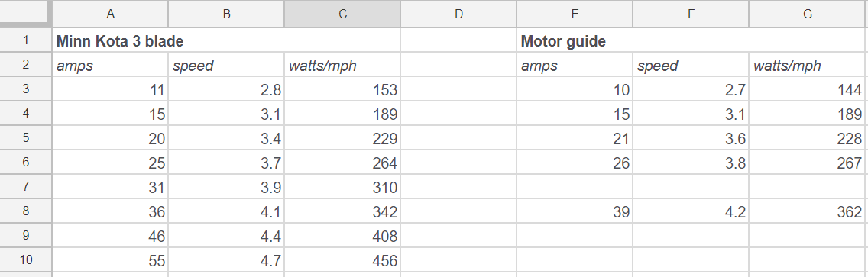Click the watts/mph header in column C
The height and width of the screenshot is (277, 868).
click(342, 65)
